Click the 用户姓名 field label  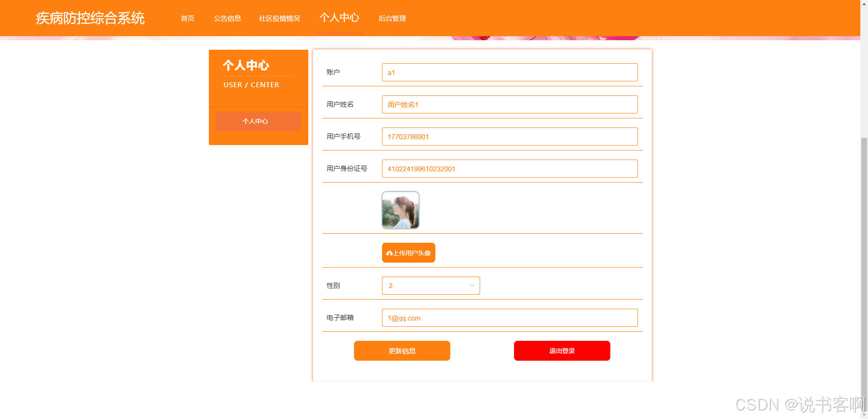click(x=340, y=104)
